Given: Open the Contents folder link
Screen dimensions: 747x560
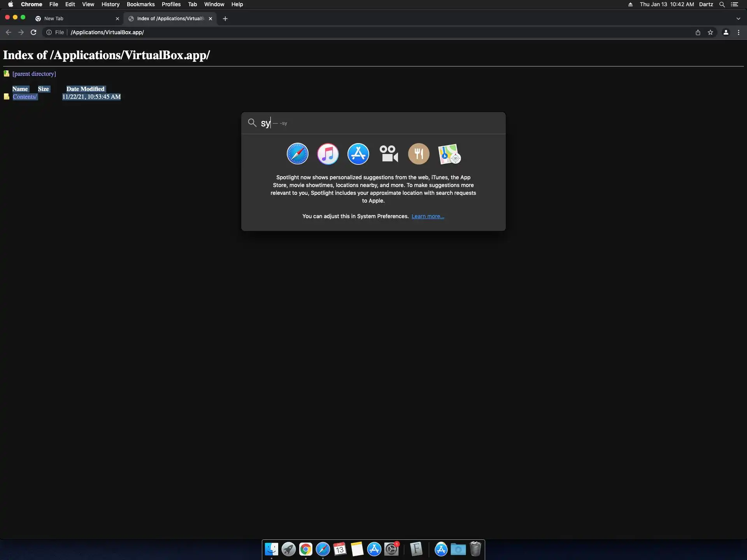Looking at the screenshot, I should point(25,97).
